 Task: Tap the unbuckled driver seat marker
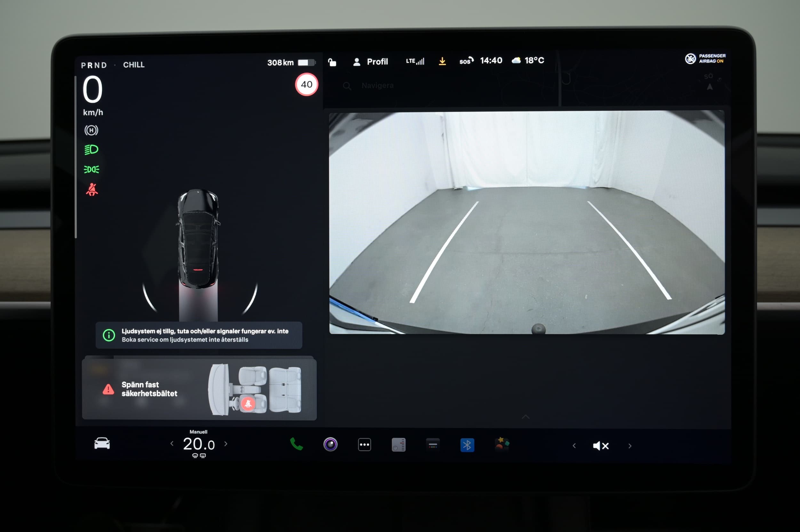click(248, 404)
